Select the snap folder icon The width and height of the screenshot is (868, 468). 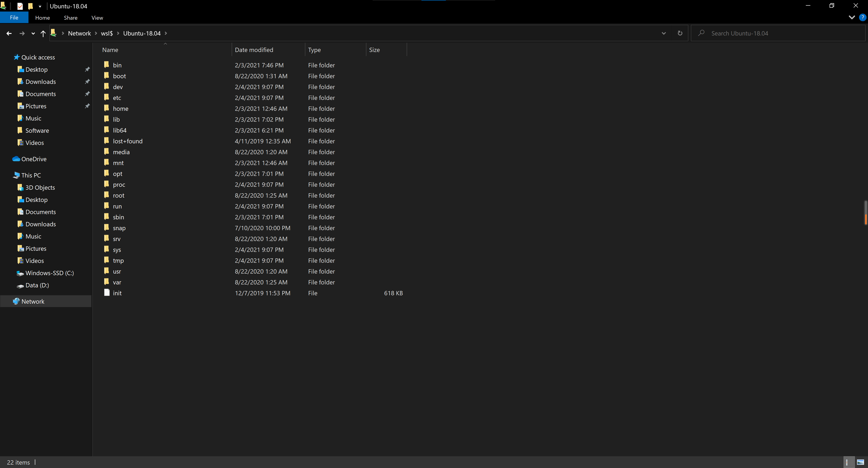[x=106, y=227]
